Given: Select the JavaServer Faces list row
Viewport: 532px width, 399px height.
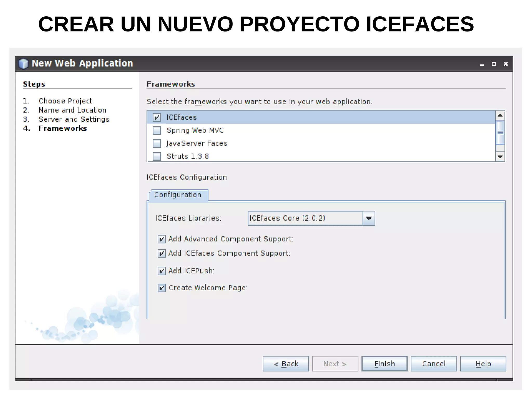Looking at the screenshot, I should pos(321,143).
